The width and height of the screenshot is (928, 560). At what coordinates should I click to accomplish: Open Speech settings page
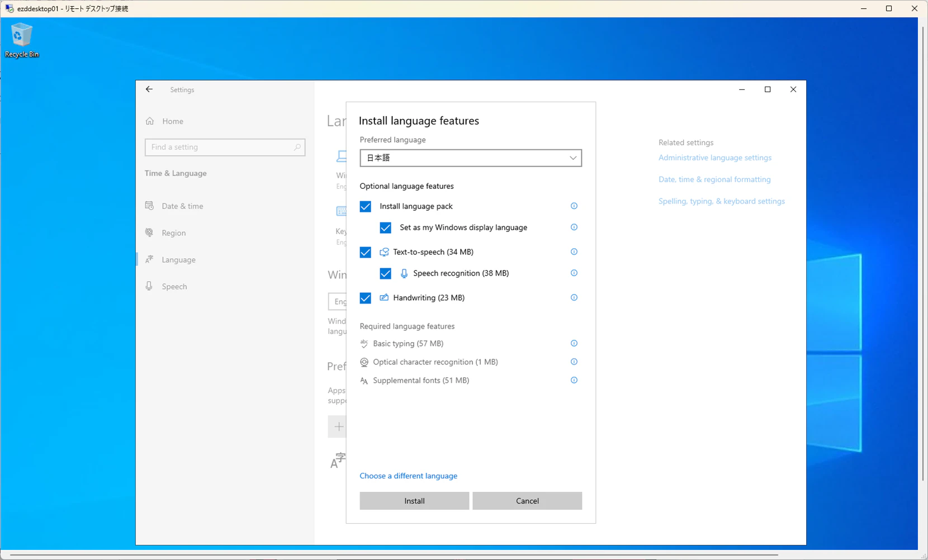[x=225, y=287]
